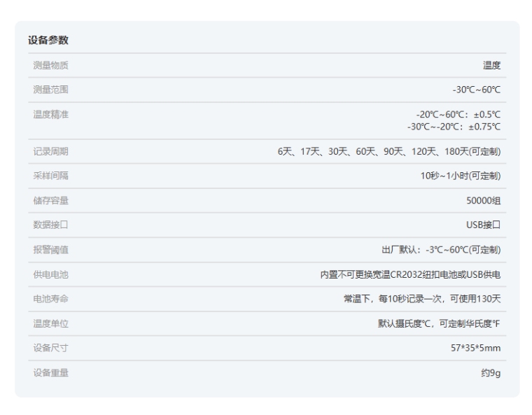The width and height of the screenshot is (532, 415).
Task: Click the 温度 value text
Action: [492, 65]
